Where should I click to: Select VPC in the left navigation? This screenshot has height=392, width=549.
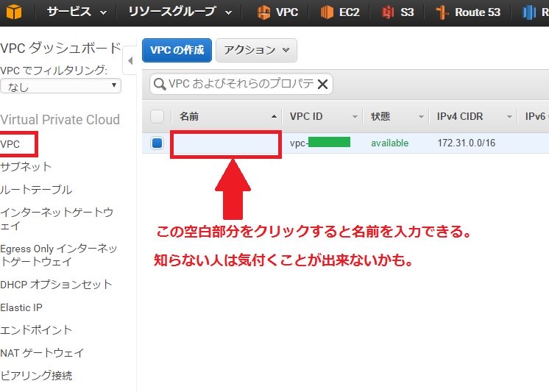click(x=10, y=144)
